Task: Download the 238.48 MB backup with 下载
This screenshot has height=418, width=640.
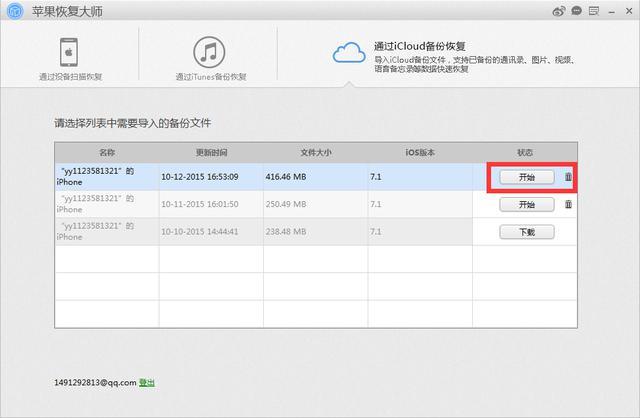Action: [x=527, y=232]
